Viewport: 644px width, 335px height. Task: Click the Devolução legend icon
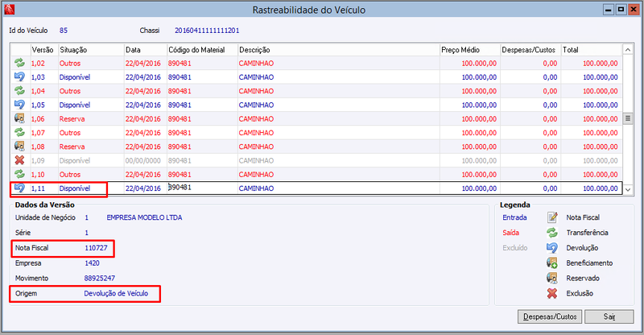point(552,248)
